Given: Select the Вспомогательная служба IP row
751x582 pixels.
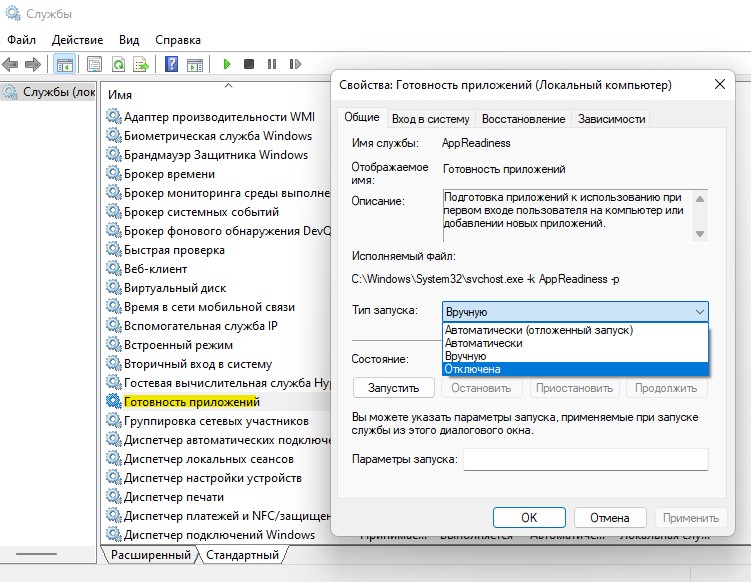Looking at the screenshot, I should [x=217, y=326].
